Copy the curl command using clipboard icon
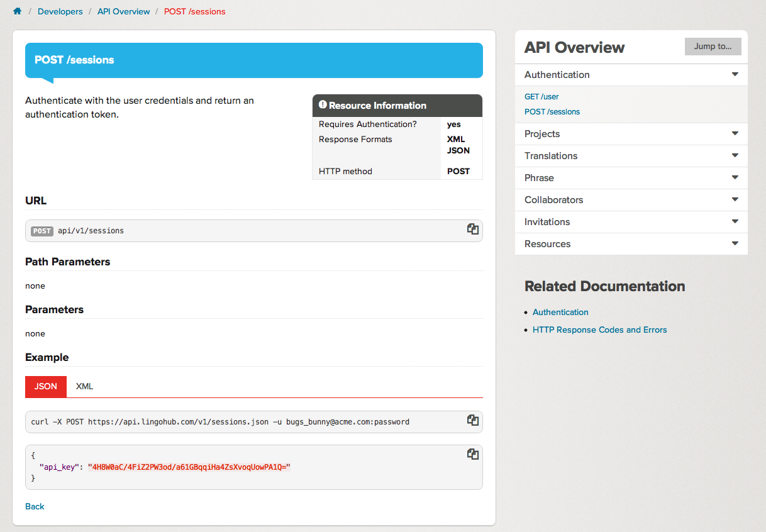This screenshot has width=766, height=532. [473, 421]
